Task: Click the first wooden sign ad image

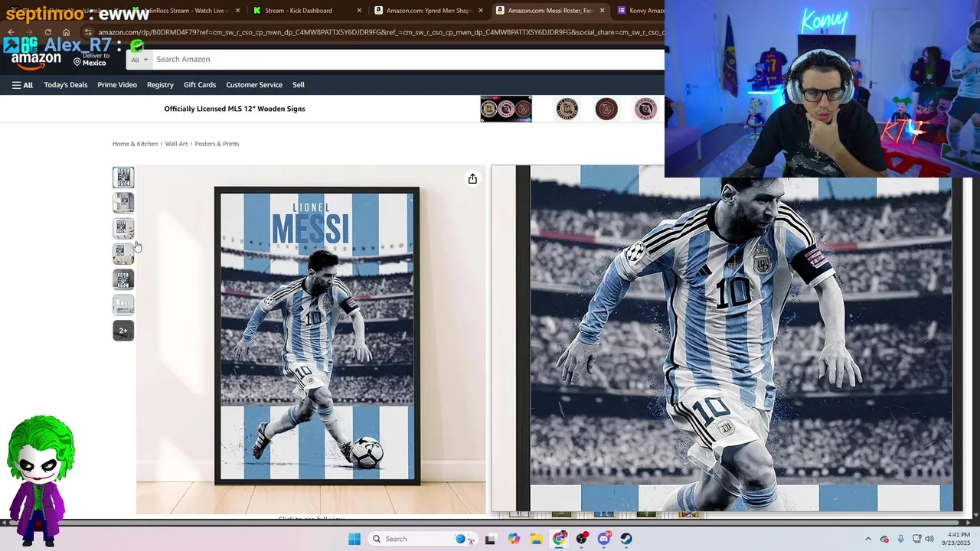Action: (506, 109)
